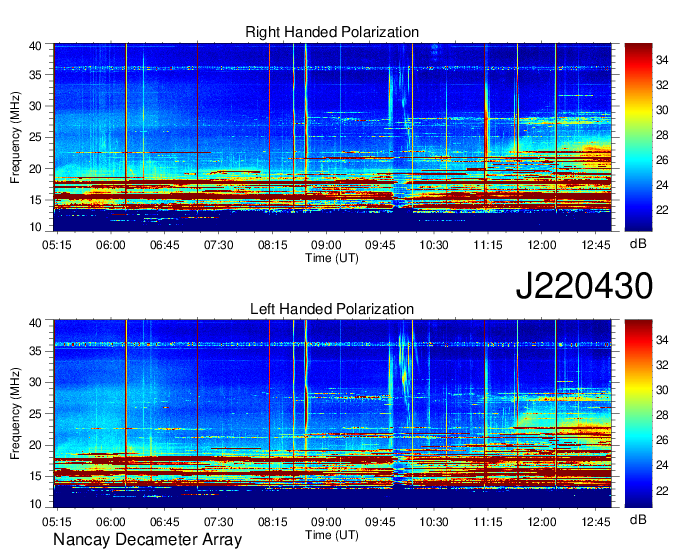
Task: Click the 25 MHz tick on the top frequency axis
Action: point(35,137)
